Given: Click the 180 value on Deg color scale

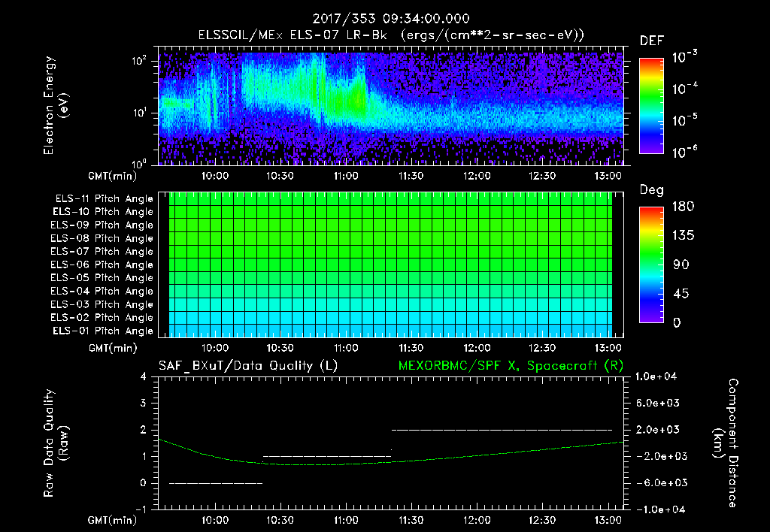Looking at the screenshot, I should click(x=683, y=206).
